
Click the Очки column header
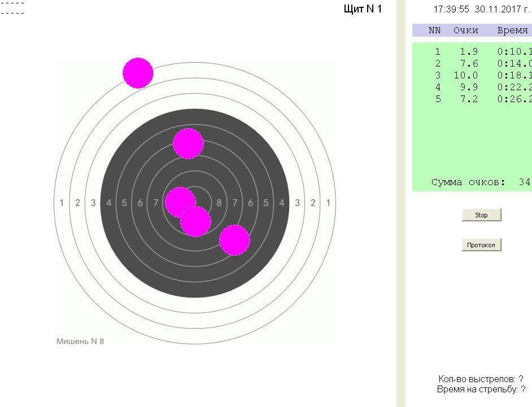point(465,30)
